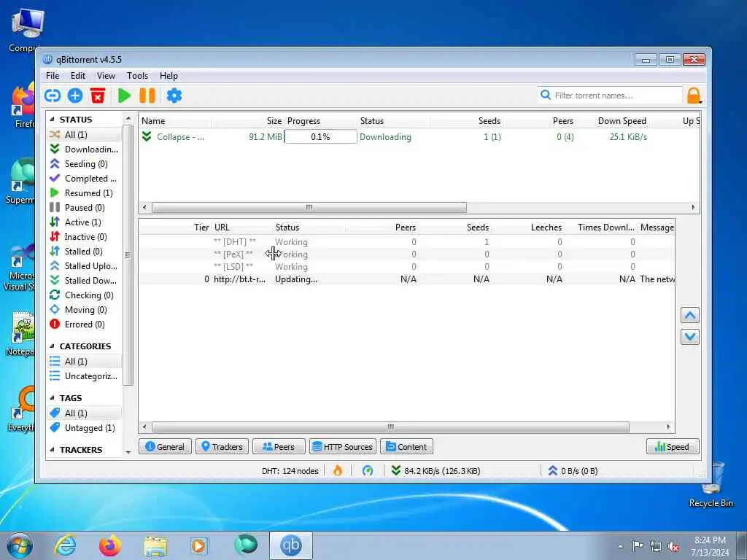The width and height of the screenshot is (747, 560).
Task: Select the Resumed (1) status filter
Action: [84, 192]
